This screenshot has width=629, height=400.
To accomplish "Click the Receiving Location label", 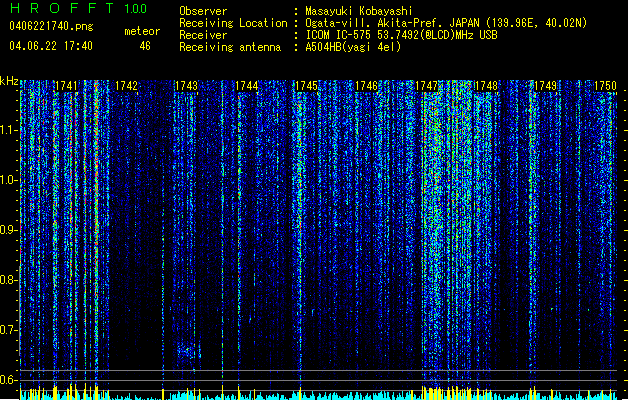I will click(x=233, y=23).
